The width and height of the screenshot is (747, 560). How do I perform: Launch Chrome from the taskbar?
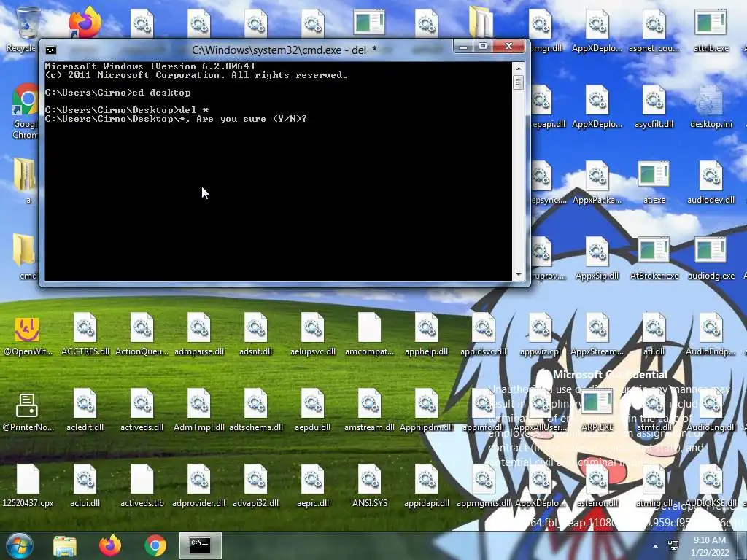coord(155,545)
